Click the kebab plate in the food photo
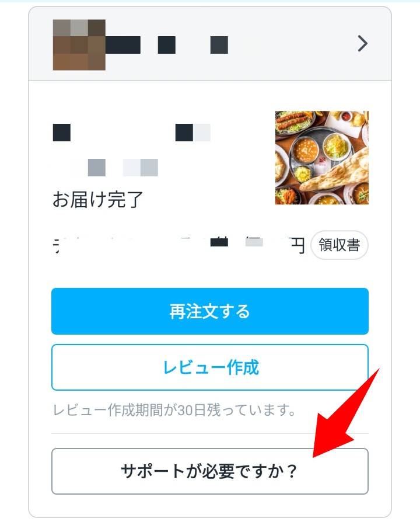420x532 pixels. coord(294,122)
